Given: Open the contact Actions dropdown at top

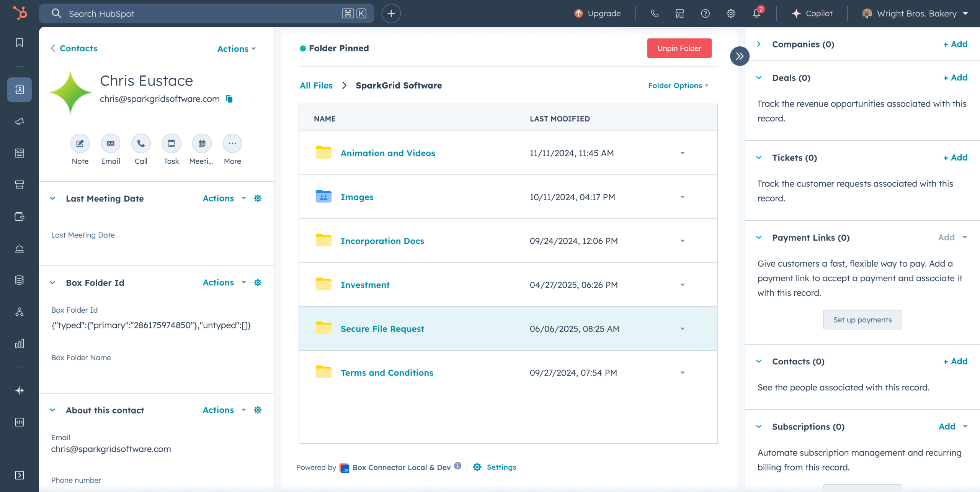Looking at the screenshot, I should (237, 49).
